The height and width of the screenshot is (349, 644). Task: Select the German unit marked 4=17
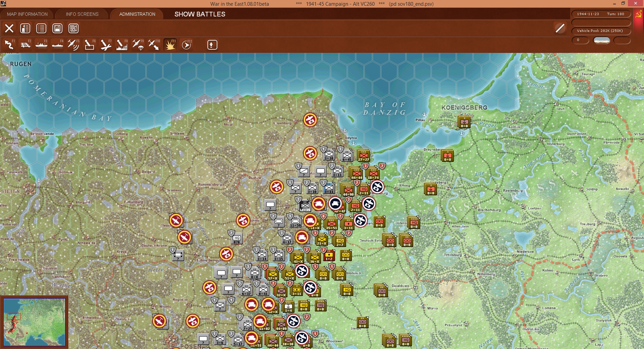click(x=287, y=238)
